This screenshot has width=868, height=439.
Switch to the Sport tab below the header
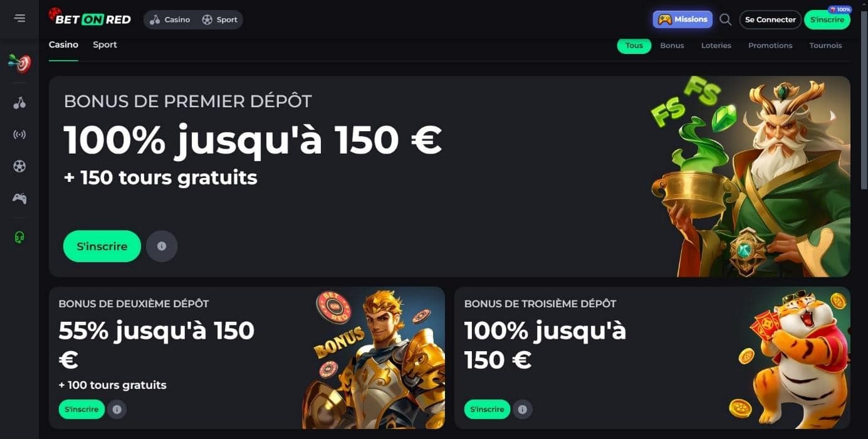(x=105, y=45)
